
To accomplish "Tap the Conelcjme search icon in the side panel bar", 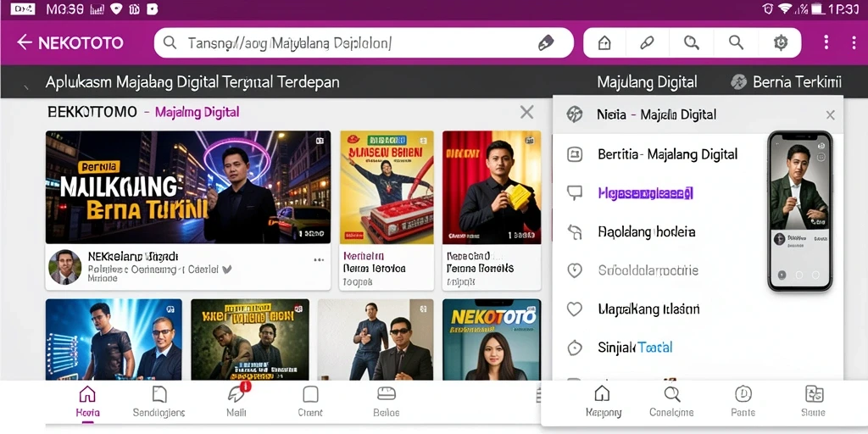I will coord(671,401).
